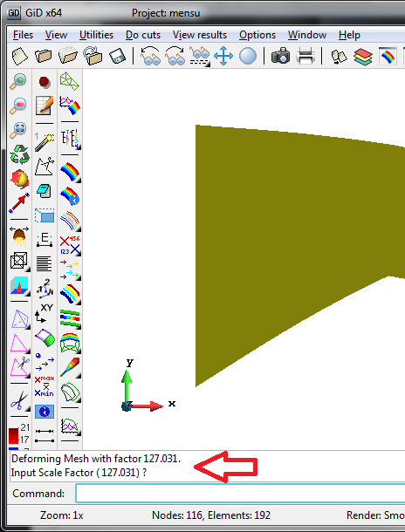405x532 pixels.
Task: Open the layers stack icon
Action: pos(363,57)
